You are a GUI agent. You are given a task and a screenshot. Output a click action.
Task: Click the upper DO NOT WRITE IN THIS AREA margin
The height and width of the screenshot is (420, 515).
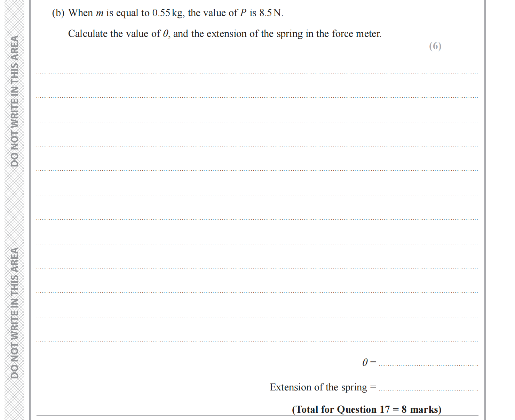point(15,101)
